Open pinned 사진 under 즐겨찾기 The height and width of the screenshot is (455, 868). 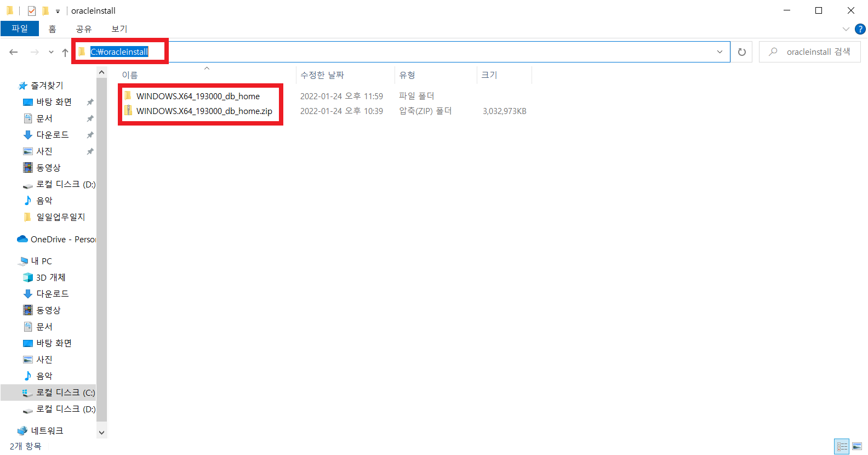[x=44, y=151]
